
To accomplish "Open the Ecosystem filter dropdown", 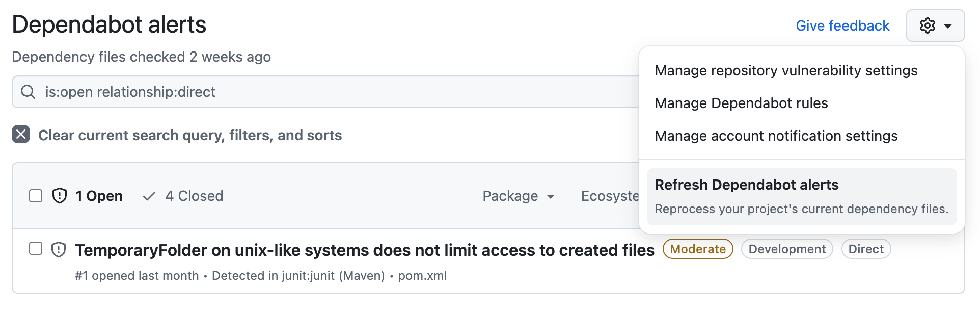I will (x=610, y=196).
